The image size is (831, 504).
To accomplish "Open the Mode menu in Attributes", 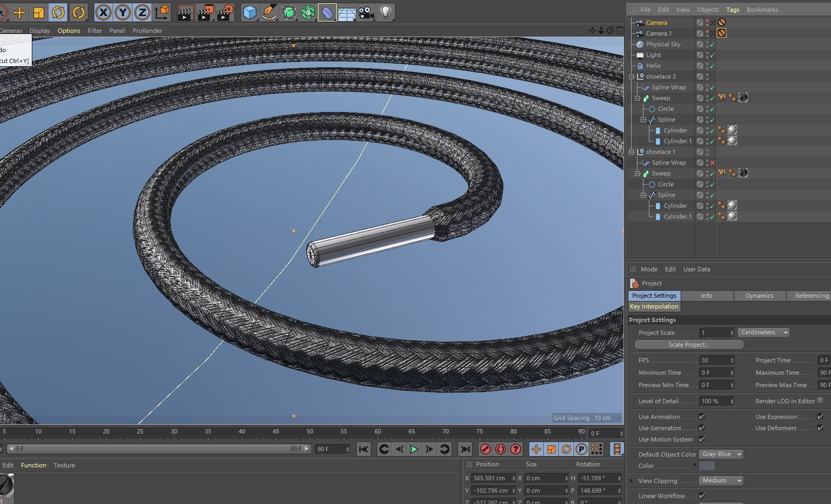I will [649, 269].
